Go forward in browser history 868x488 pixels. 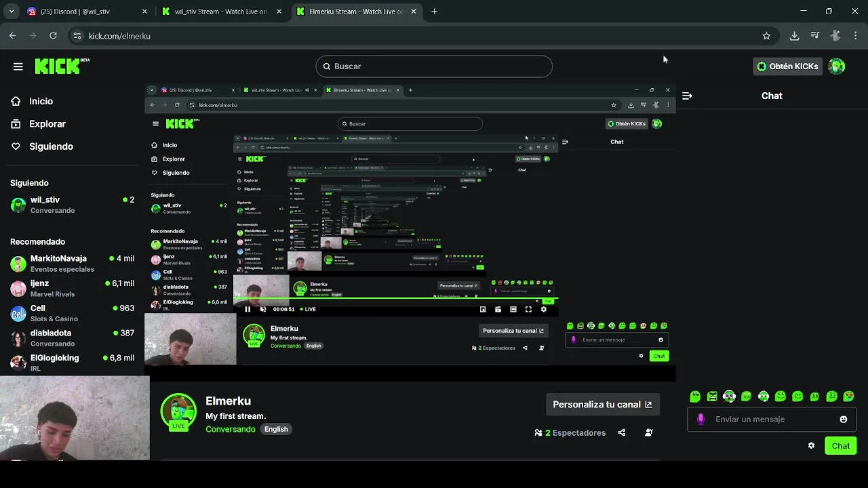coord(33,36)
